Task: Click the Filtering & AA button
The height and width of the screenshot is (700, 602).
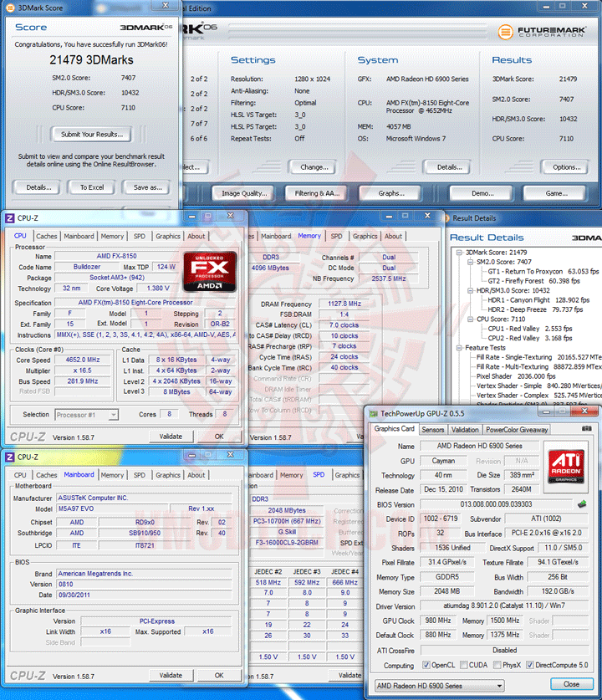Action: pyautogui.click(x=317, y=193)
